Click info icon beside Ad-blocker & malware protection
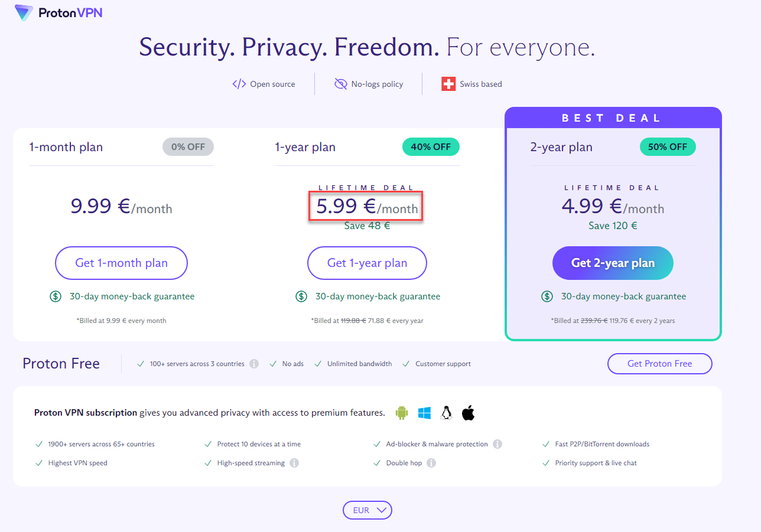The image size is (761, 532). click(x=497, y=444)
